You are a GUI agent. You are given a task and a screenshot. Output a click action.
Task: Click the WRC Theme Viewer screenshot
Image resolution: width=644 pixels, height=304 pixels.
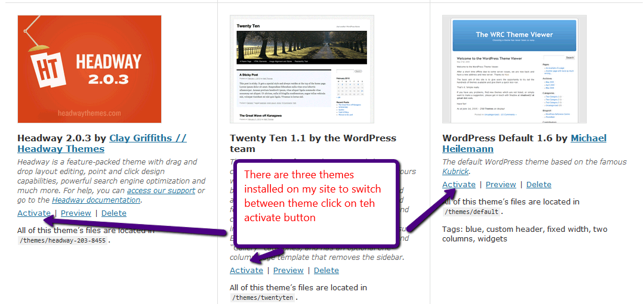(514, 69)
